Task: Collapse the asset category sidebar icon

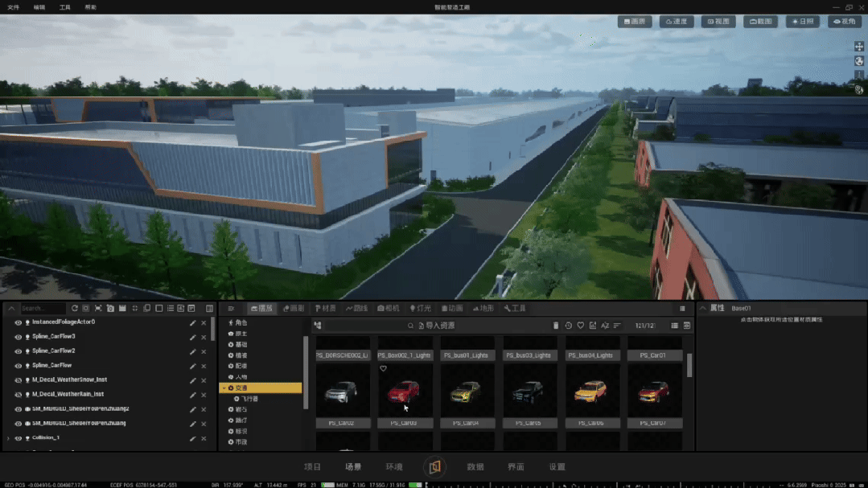Action: [231, 308]
